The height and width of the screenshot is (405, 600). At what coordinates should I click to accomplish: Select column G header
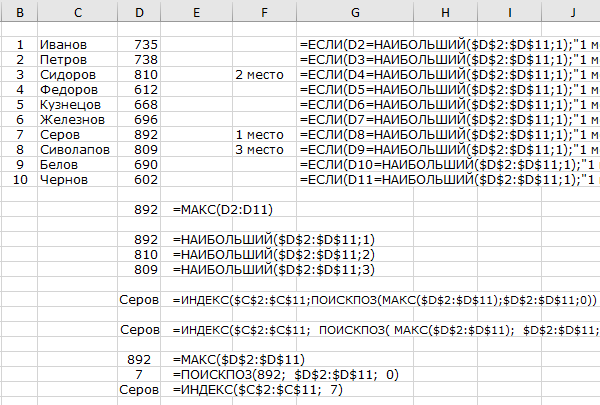tap(355, 11)
